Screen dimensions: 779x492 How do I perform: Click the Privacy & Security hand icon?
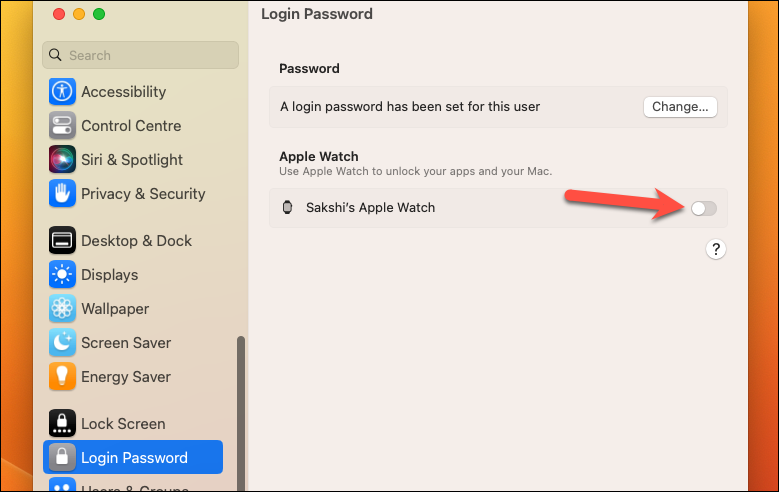[x=62, y=193]
